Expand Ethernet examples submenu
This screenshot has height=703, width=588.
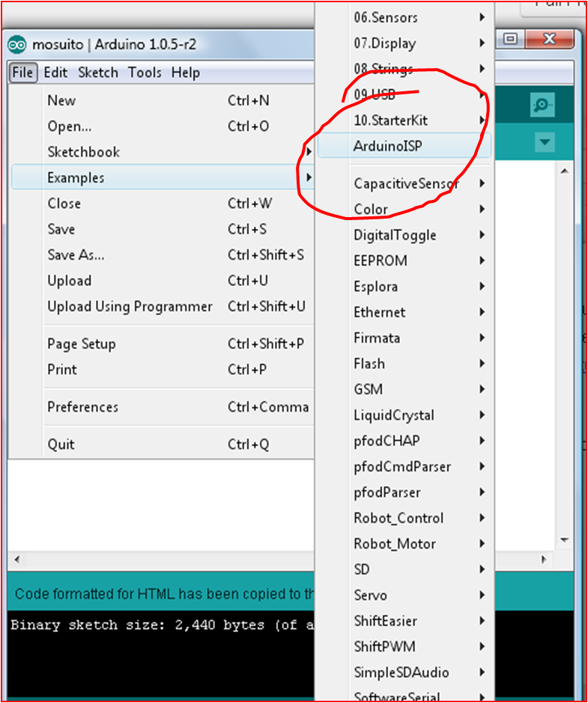click(x=404, y=312)
